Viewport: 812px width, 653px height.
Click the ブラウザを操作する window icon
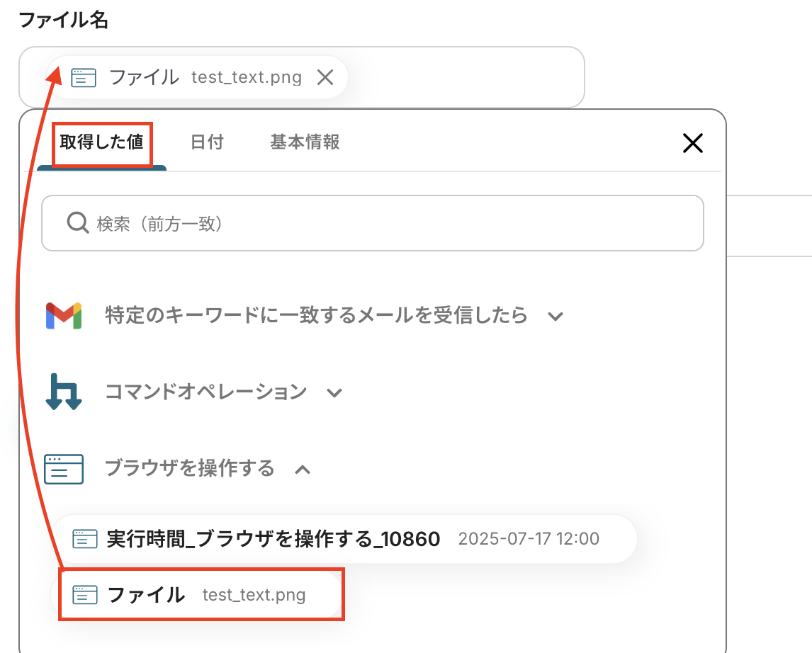pos(64,469)
